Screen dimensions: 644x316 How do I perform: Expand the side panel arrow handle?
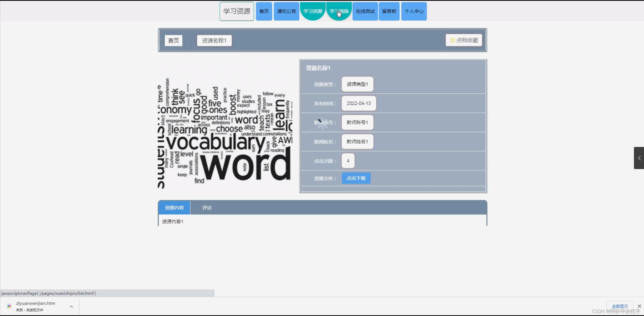click(639, 158)
